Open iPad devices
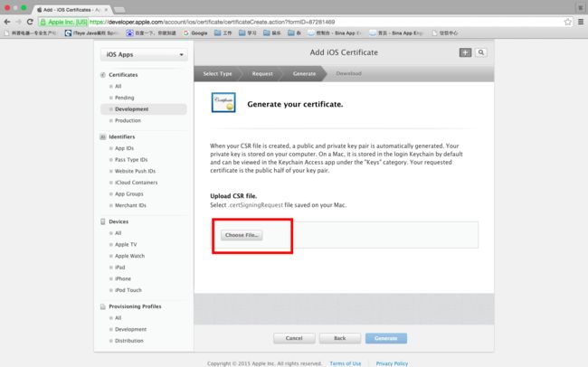 click(120, 268)
